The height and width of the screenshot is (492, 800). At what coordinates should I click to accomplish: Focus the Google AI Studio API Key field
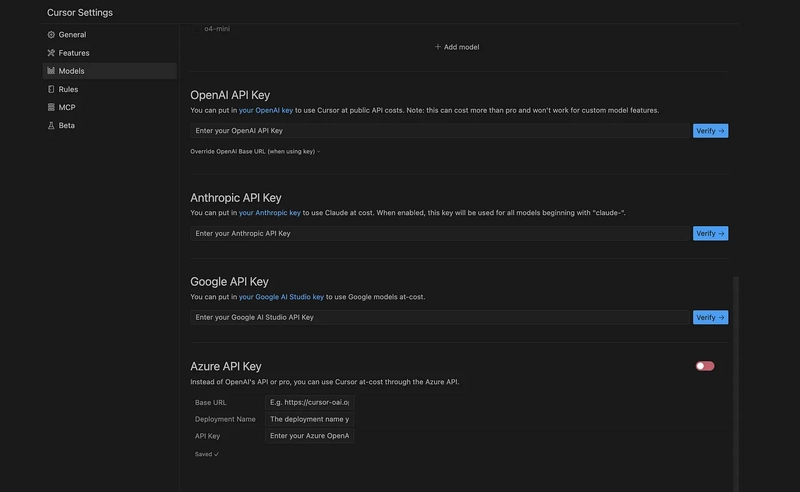coord(440,317)
